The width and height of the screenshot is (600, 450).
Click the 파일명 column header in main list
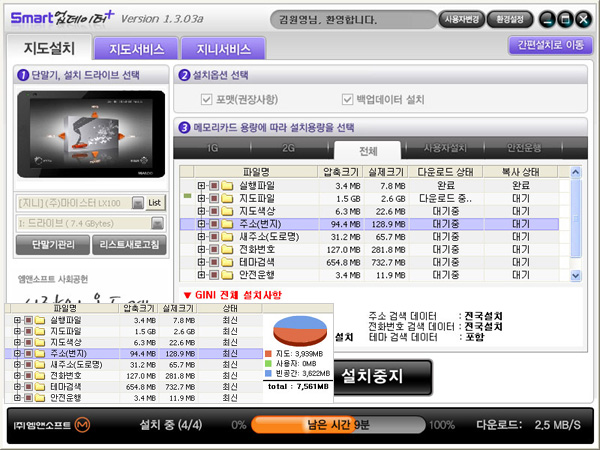tap(256, 172)
